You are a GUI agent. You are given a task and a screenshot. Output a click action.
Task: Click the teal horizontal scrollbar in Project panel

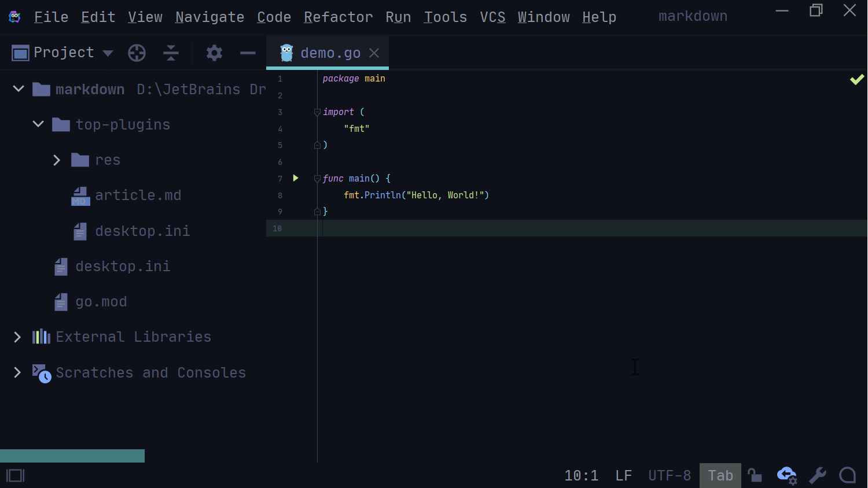click(72, 456)
